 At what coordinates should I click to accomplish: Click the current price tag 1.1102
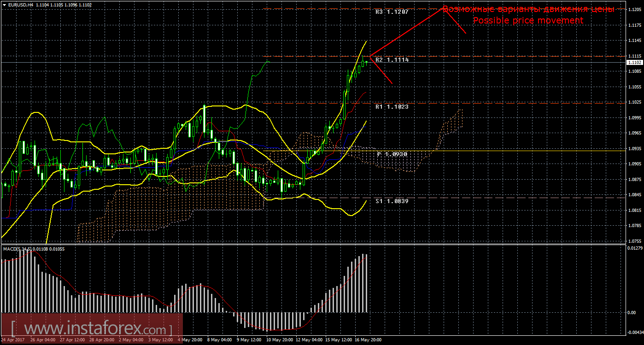click(x=634, y=62)
